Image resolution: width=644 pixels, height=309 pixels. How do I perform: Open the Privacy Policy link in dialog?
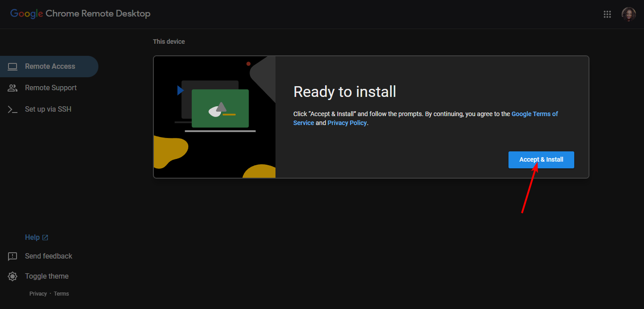click(x=347, y=123)
